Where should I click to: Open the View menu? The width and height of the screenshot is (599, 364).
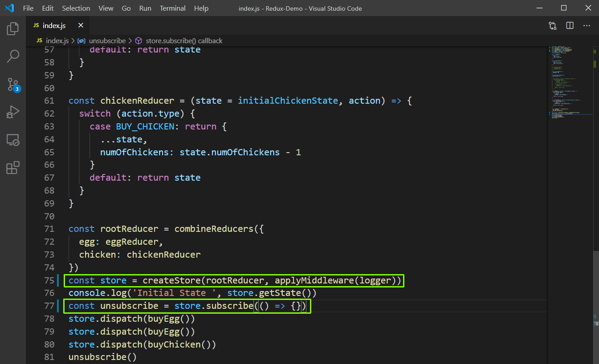coord(106,8)
